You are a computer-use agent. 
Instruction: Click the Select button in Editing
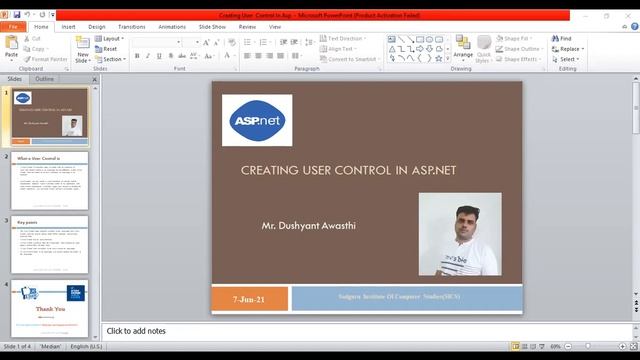click(566, 59)
